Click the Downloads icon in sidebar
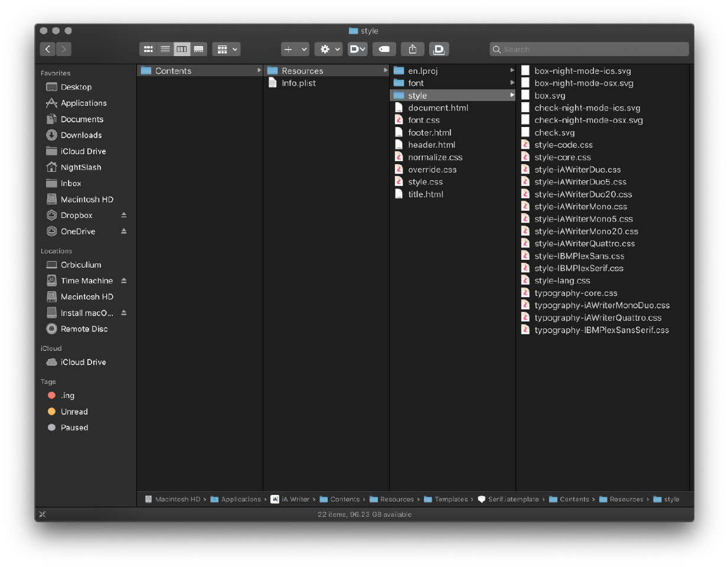 52,135
